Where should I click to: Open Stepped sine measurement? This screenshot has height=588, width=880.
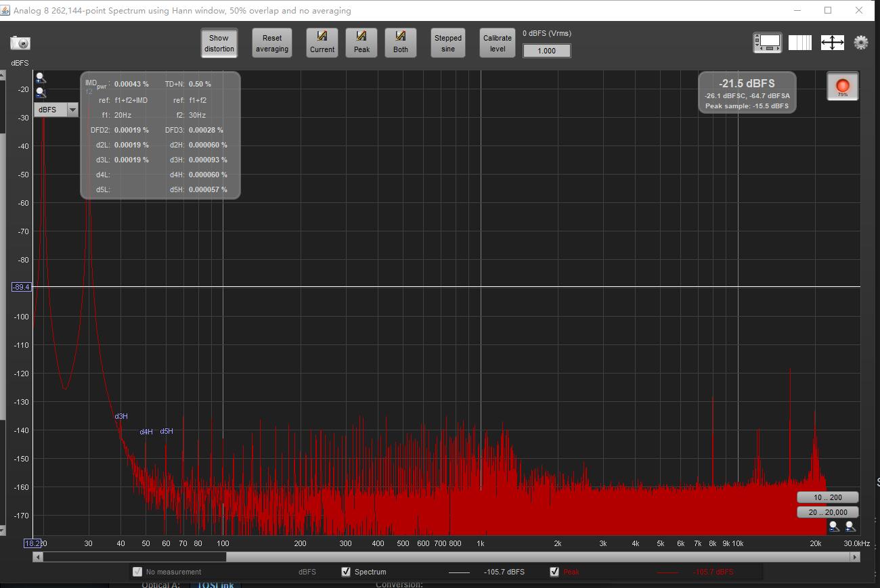point(448,43)
